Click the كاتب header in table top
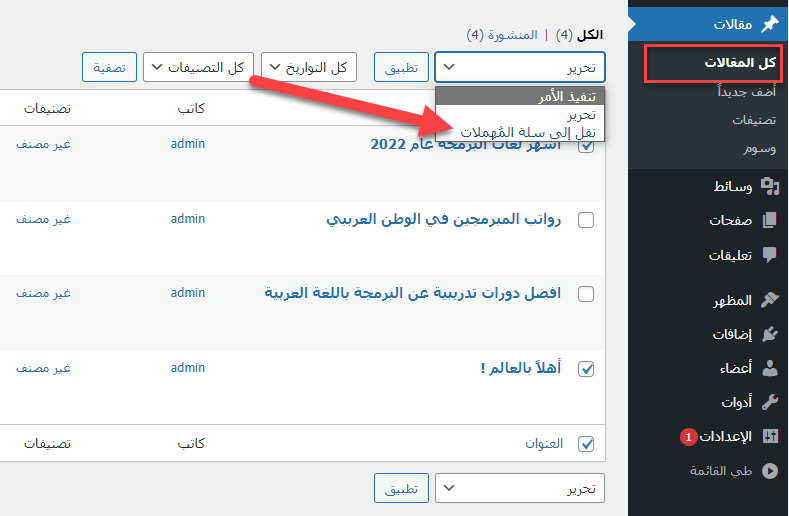This screenshot has height=516, width=789. click(x=191, y=108)
